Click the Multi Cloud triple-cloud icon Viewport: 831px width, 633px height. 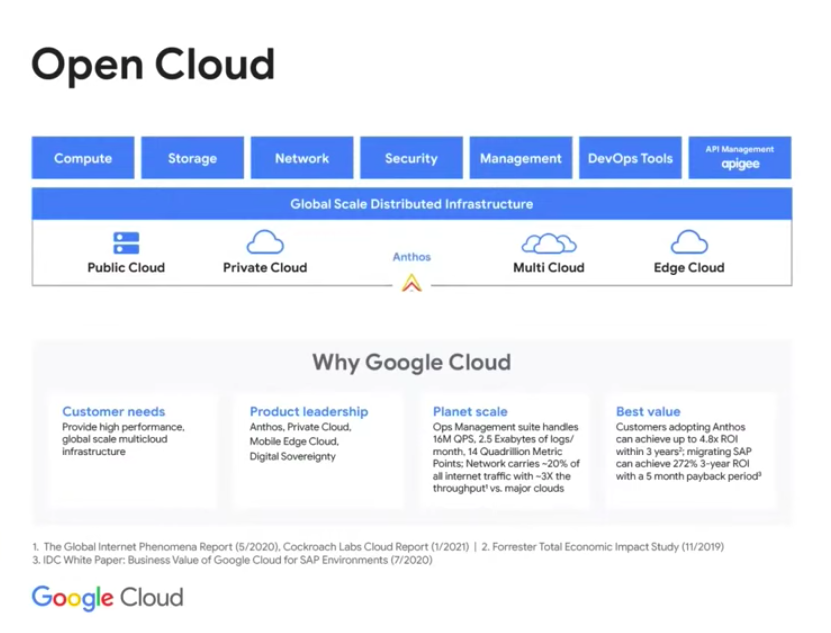549,243
